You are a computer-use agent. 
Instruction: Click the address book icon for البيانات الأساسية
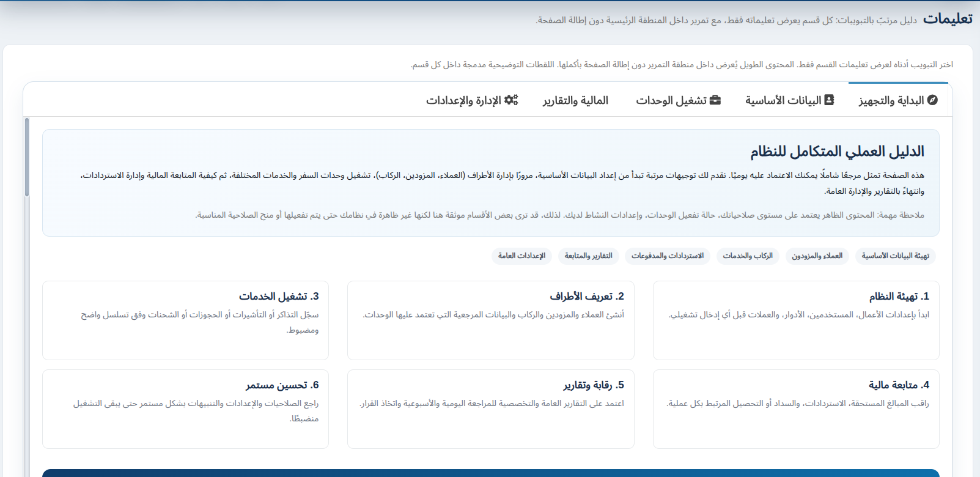tap(829, 100)
